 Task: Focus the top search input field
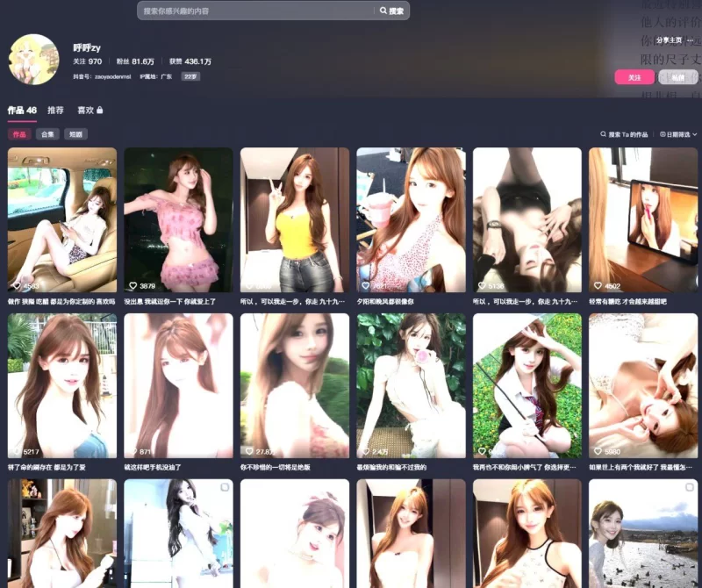[254, 11]
